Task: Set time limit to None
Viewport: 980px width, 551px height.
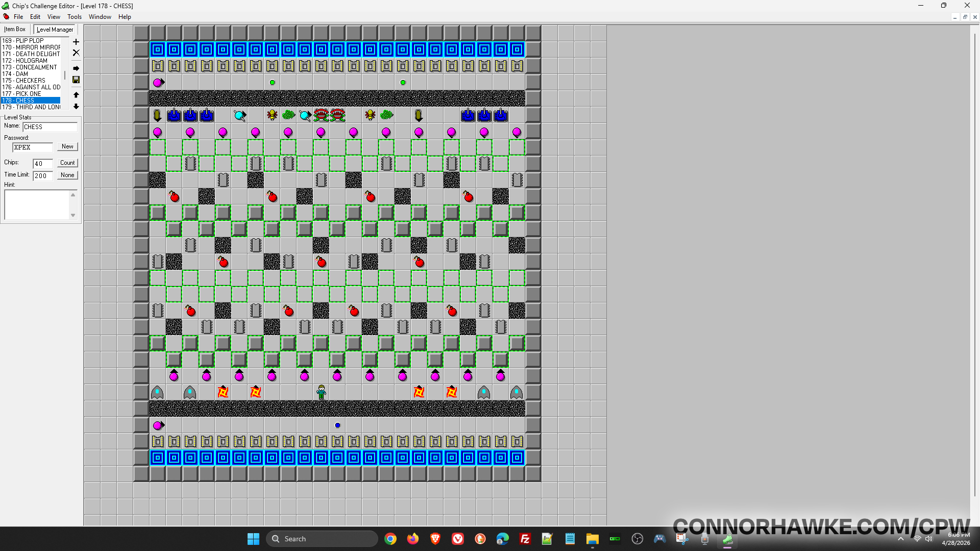Action: point(67,175)
